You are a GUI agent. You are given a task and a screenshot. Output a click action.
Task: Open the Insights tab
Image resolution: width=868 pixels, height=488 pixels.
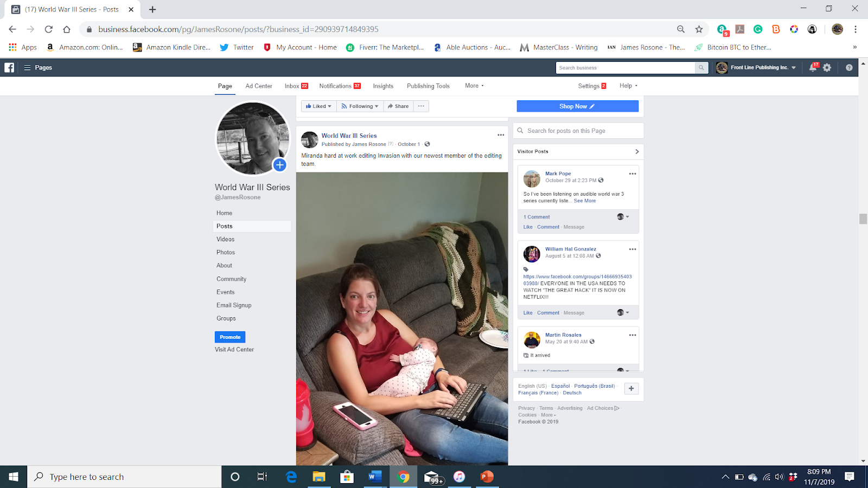pos(383,86)
